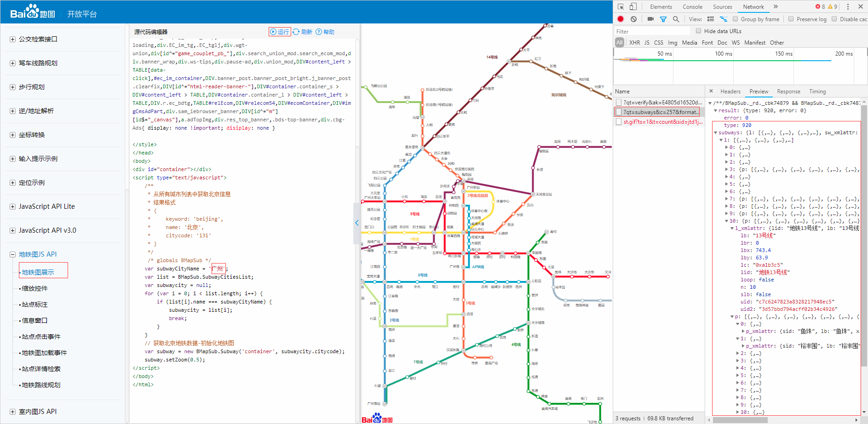This screenshot has height=424, width=868.
Task: Open the 站点标注 example link
Action: [34, 304]
